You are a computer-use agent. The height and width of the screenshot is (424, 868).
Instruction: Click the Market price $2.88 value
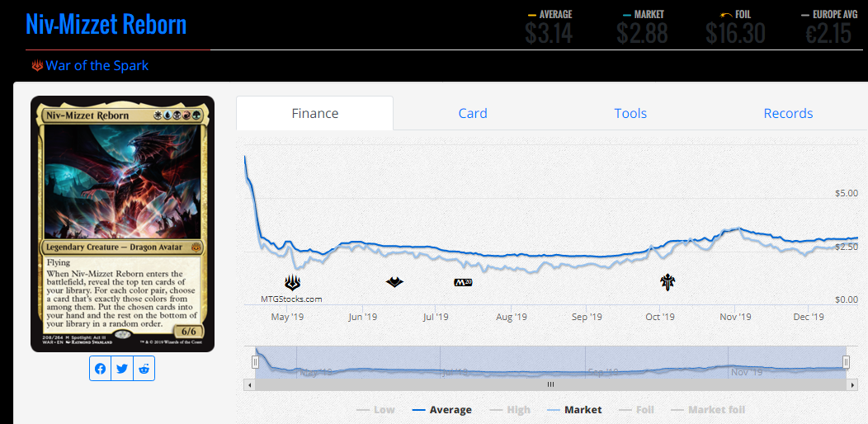642,33
